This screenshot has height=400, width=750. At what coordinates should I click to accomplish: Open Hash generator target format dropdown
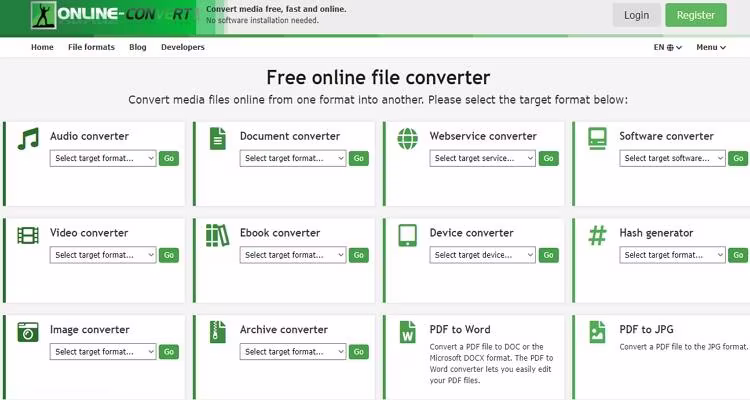click(x=672, y=255)
